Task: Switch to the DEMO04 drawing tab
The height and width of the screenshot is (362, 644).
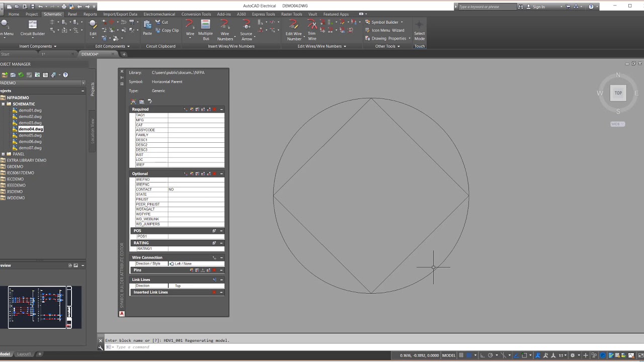Action: 91,54
